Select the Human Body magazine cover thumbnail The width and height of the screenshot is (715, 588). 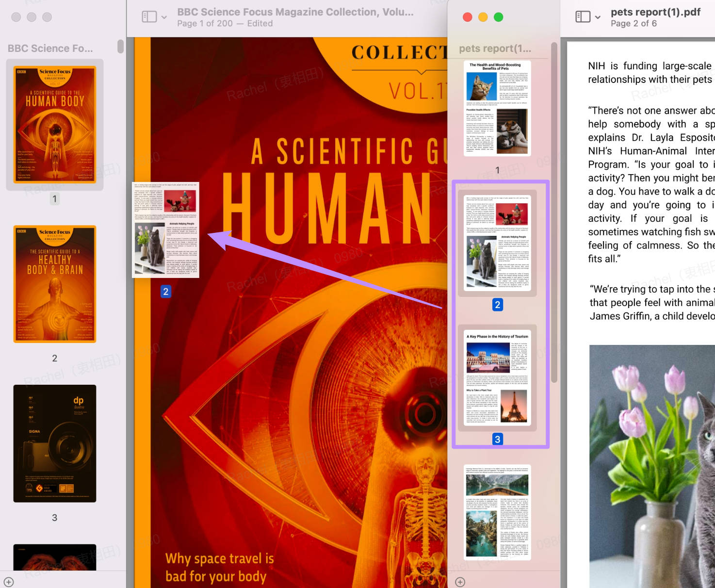(x=54, y=124)
